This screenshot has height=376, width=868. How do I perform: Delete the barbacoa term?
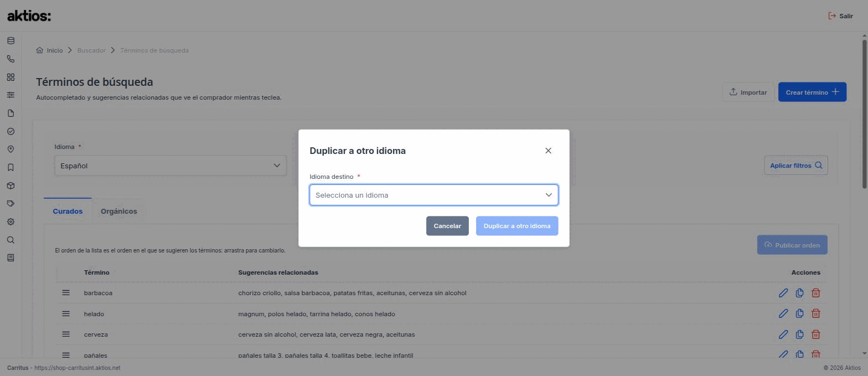tap(815, 293)
